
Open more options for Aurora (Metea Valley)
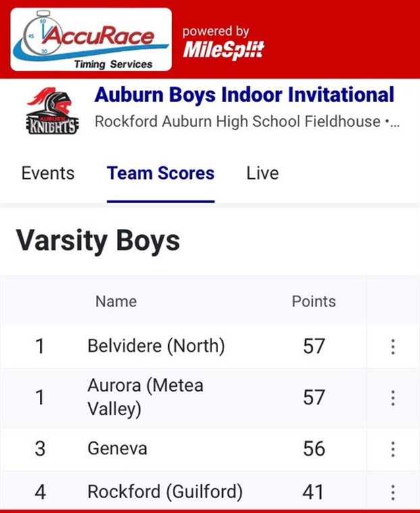click(x=393, y=398)
